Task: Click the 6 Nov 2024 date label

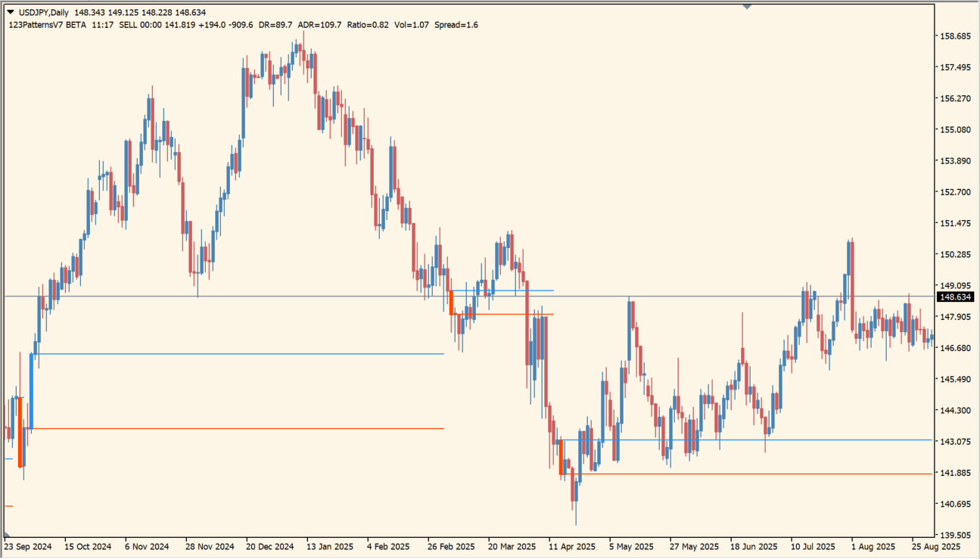Action: point(148,546)
